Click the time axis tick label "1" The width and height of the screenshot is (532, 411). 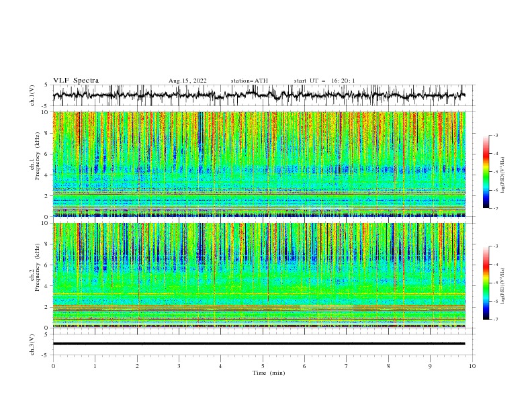pyautogui.click(x=95, y=366)
